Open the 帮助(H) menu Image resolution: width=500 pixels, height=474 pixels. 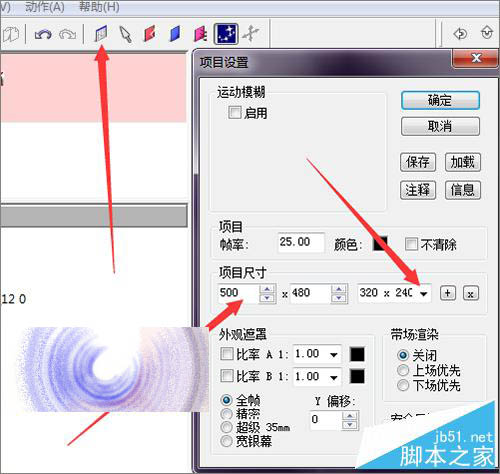[x=99, y=7]
